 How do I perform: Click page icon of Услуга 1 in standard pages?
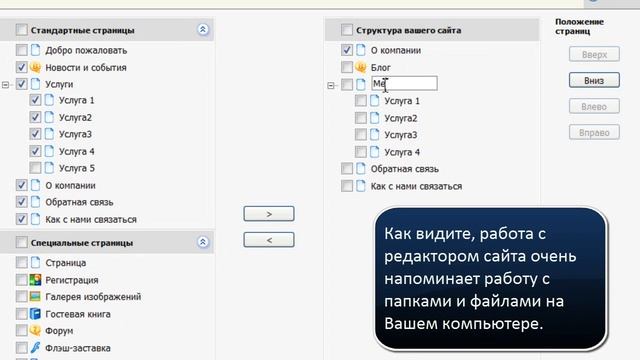(x=49, y=100)
